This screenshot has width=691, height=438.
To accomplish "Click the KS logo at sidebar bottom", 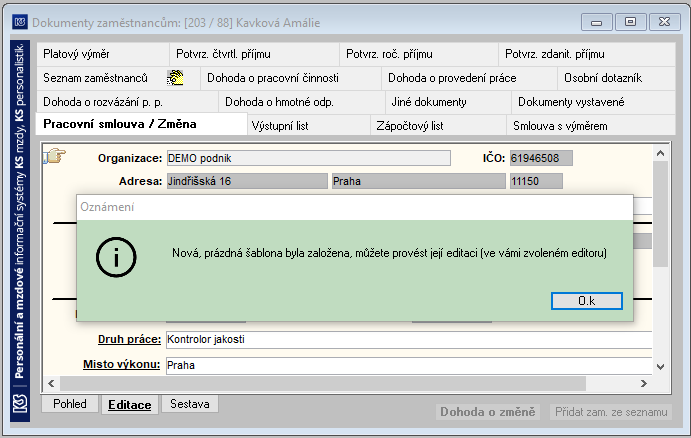I will [x=20, y=403].
